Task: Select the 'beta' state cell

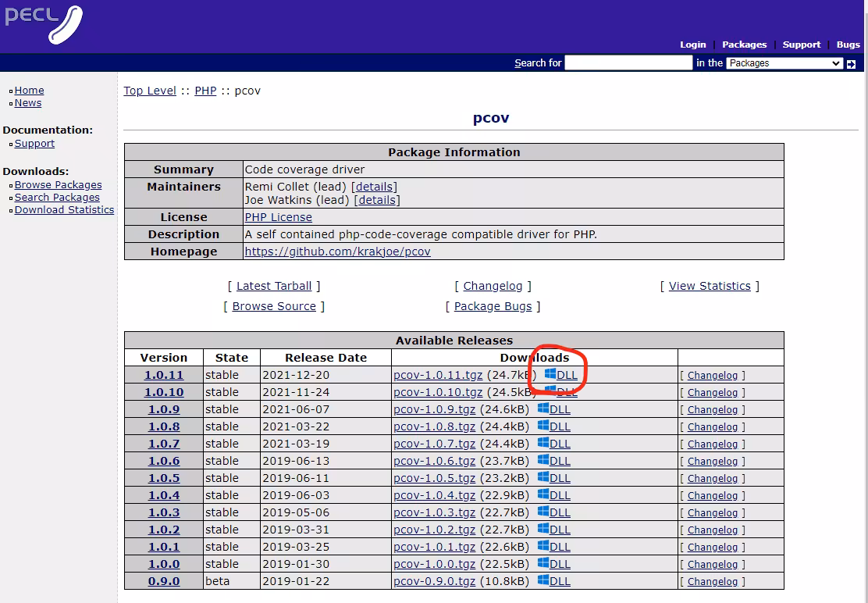Action: click(231, 581)
